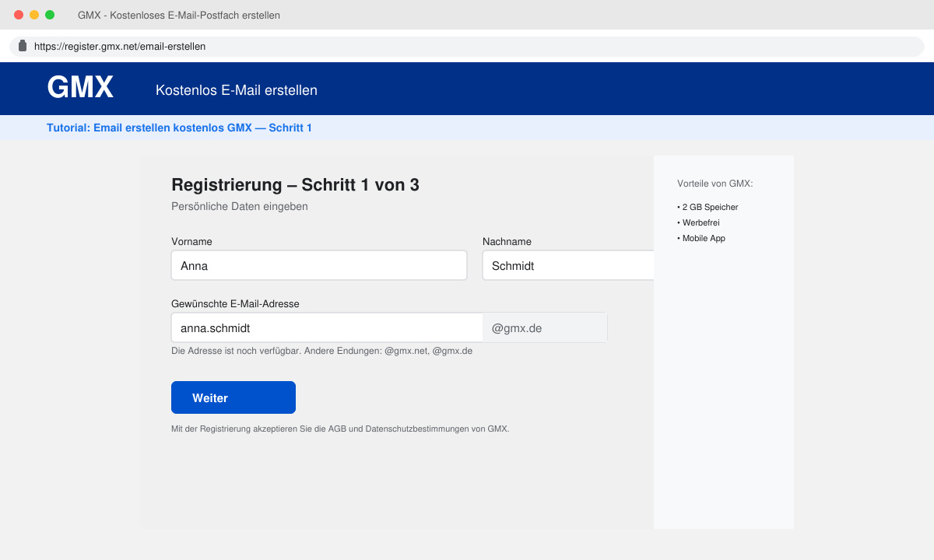Click the GMX logo in the header
This screenshot has width=934, height=560.
point(80,87)
